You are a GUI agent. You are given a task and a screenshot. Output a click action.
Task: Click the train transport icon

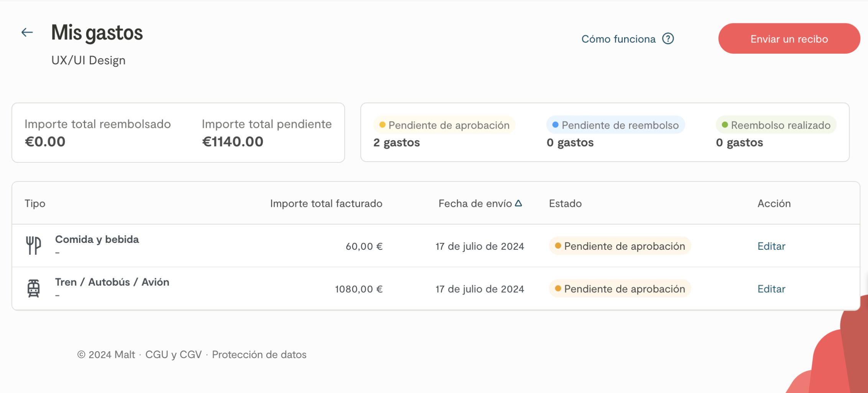tap(33, 288)
